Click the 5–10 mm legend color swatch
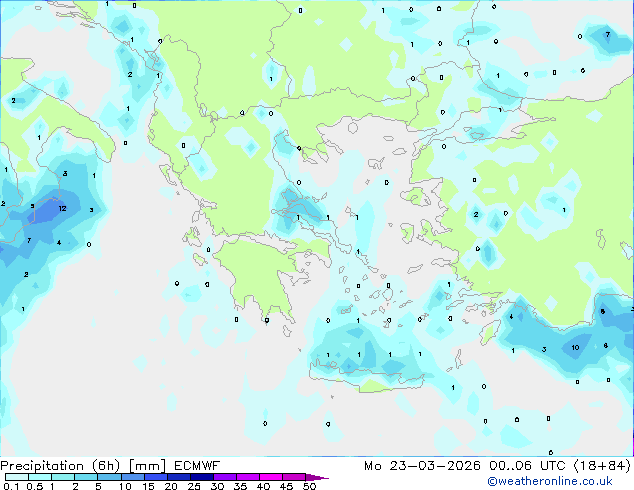This screenshot has height=490, width=634. [x=110, y=477]
